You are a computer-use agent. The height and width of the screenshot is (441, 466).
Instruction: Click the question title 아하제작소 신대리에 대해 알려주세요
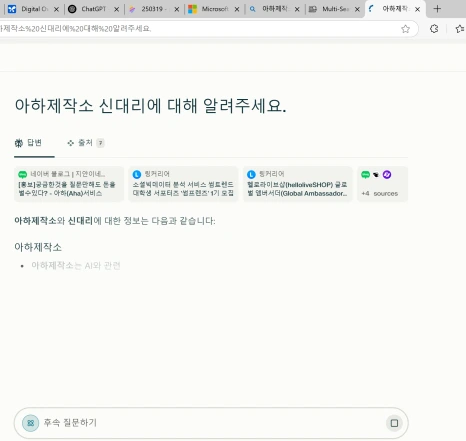(150, 106)
